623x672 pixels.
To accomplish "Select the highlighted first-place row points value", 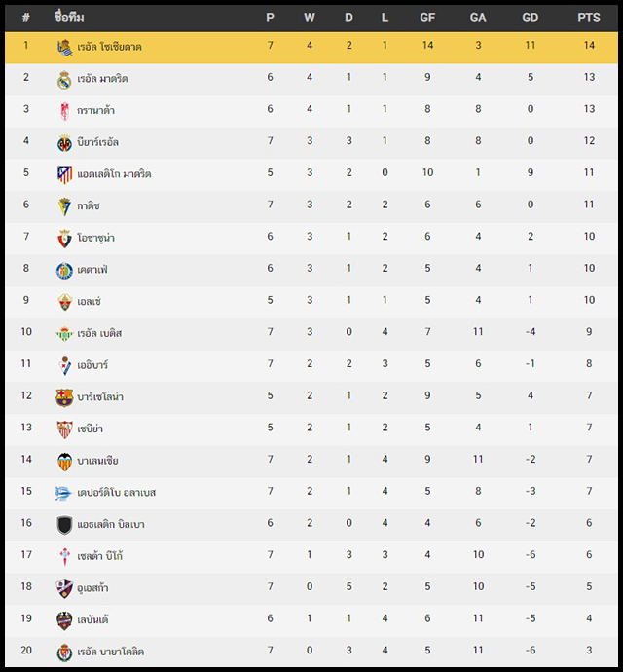I will pyautogui.click(x=589, y=46).
